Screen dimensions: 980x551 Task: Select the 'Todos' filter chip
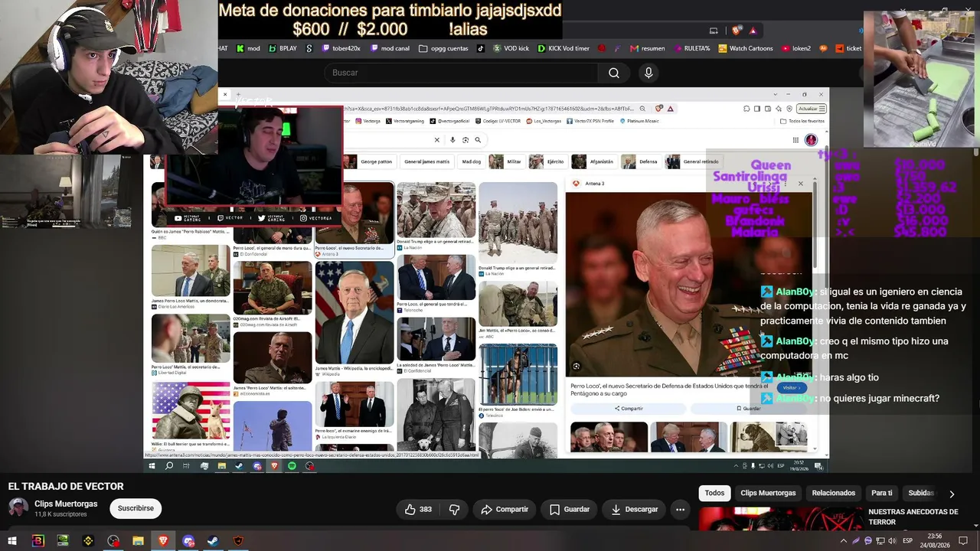click(x=714, y=494)
